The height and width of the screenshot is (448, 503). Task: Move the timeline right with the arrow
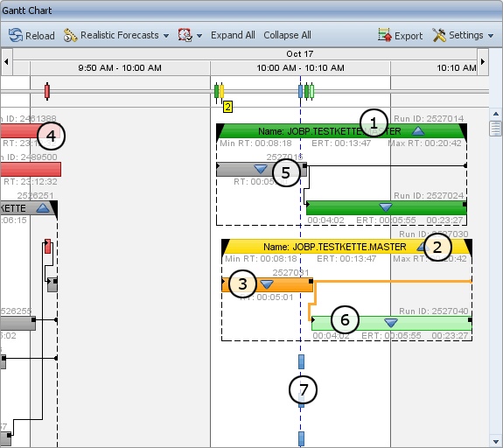point(483,61)
